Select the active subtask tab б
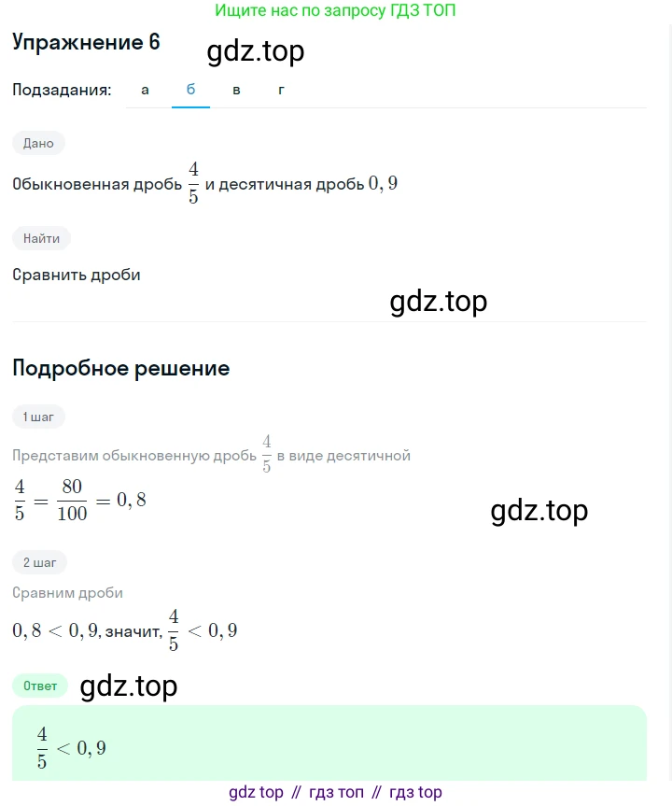The image size is (672, 806). coord(190,90)
